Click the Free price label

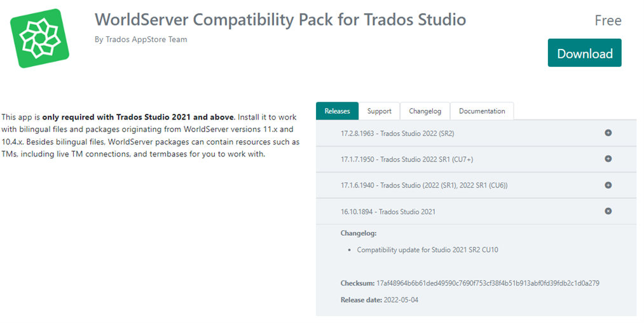coord(608,20)
